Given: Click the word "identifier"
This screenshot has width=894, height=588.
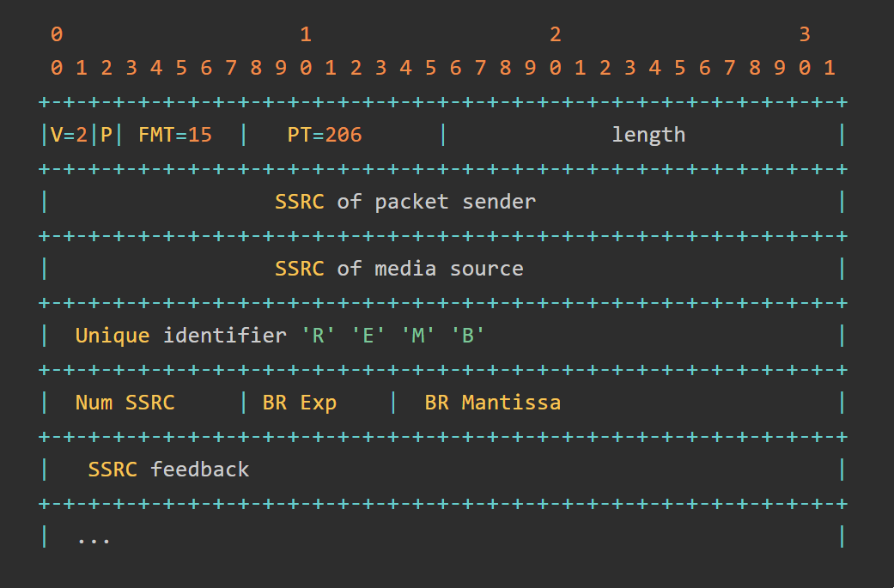Looking at the screenshot, I should point(225,336).
